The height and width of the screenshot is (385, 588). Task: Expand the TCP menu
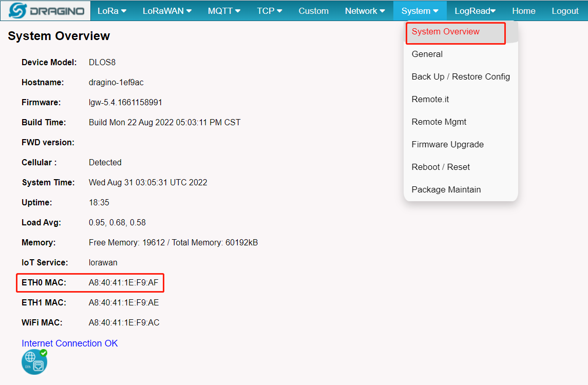tap(269, 11)
